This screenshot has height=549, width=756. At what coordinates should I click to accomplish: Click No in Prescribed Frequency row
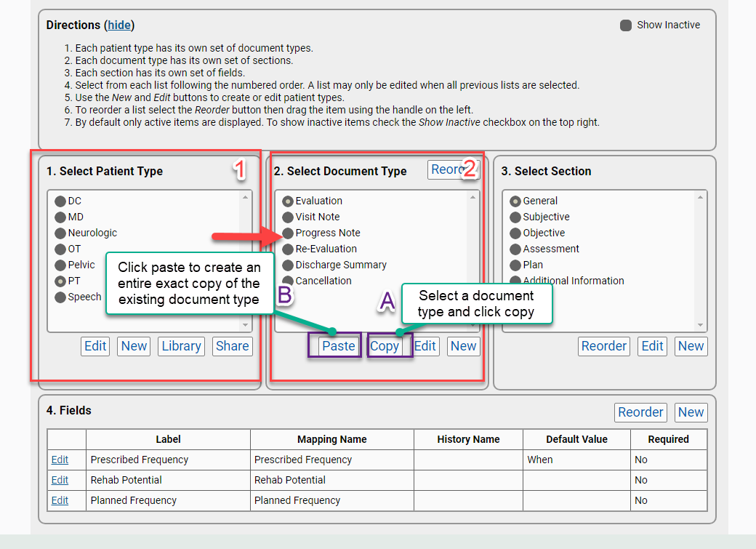(x=668, y=460)
